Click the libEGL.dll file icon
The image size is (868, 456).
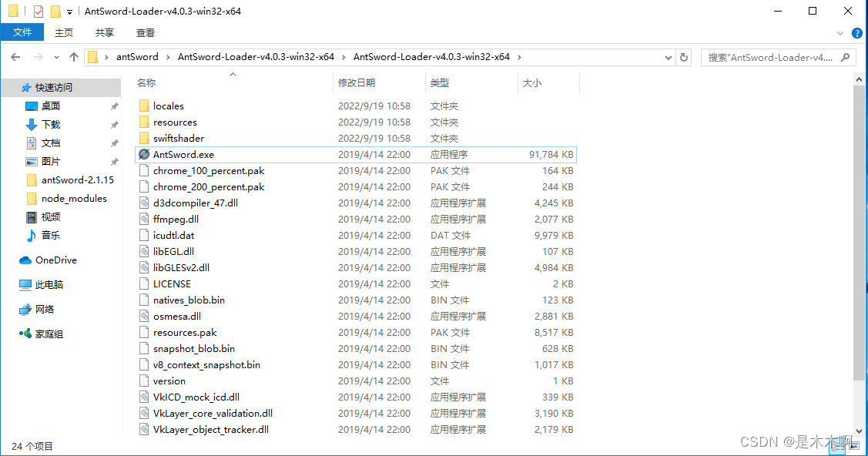tap(144, 251)
